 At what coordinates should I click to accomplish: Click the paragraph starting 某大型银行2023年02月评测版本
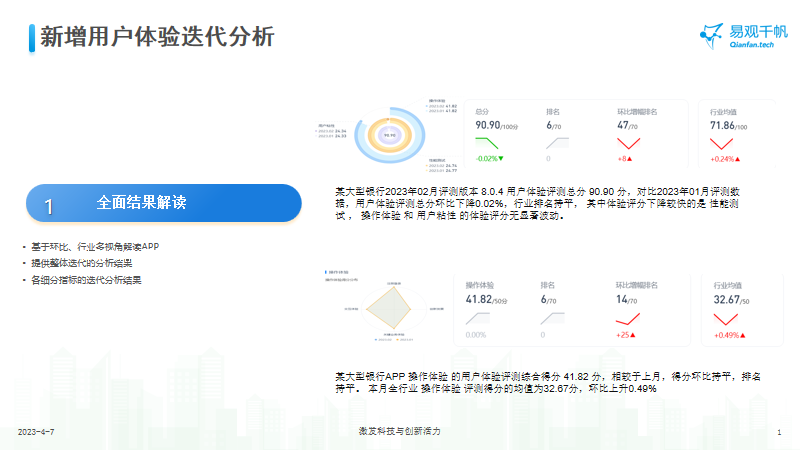537,204
